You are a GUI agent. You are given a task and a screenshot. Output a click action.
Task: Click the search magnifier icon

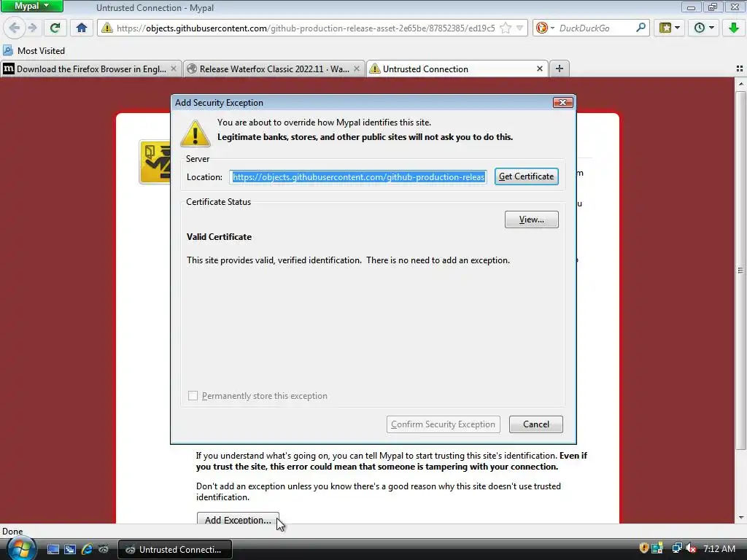[x=640, y=28]
